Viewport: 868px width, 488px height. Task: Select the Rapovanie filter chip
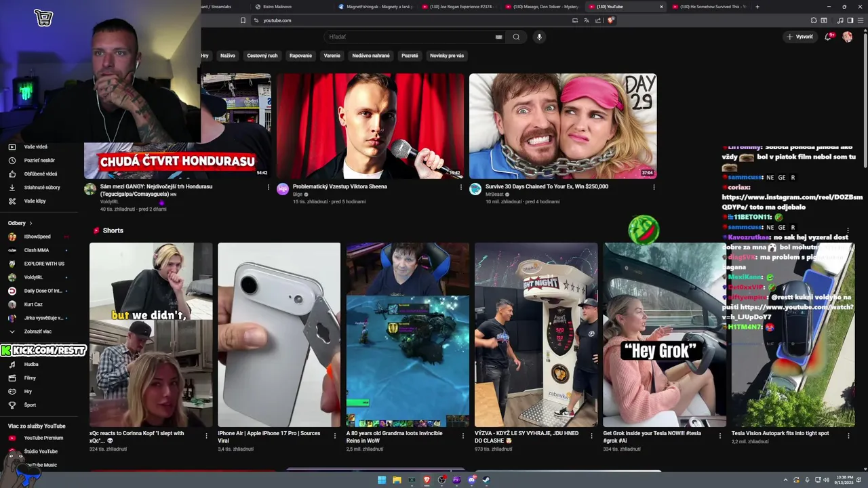point(301,56)
